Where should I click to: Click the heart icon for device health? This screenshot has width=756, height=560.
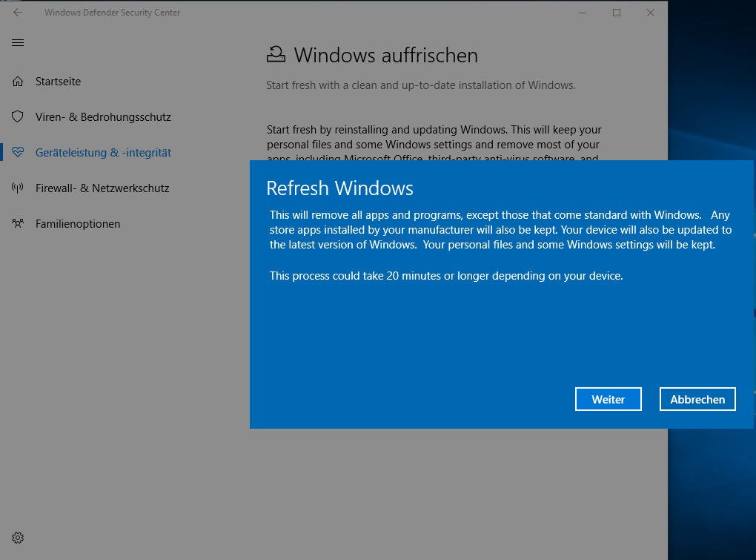point(18,152)
